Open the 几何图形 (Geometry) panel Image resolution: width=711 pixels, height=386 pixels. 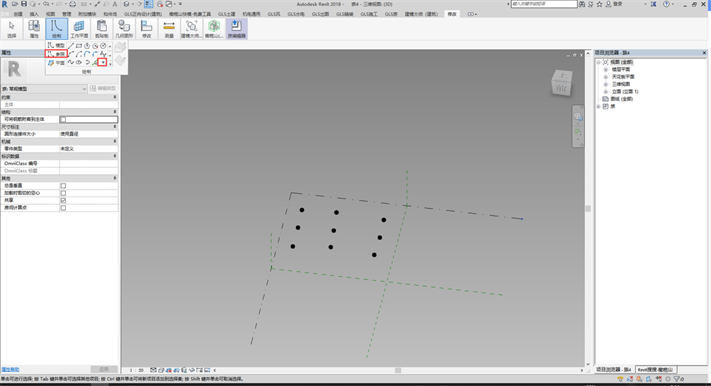pyautogui.click(x=124, y=29)
